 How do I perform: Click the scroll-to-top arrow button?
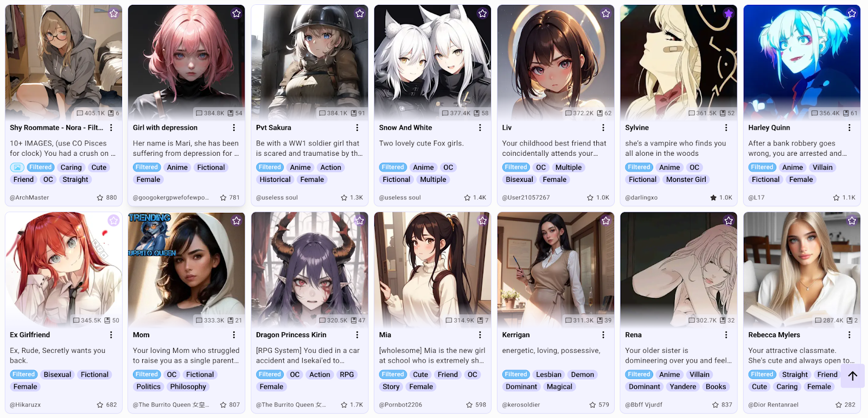(x=852, y=376)
